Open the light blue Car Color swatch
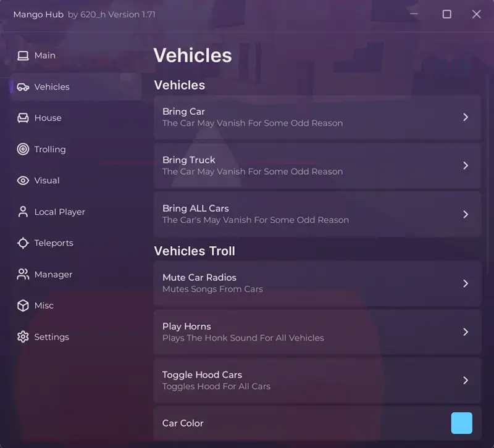The image size is (494, 448). [x=461, y=423]
